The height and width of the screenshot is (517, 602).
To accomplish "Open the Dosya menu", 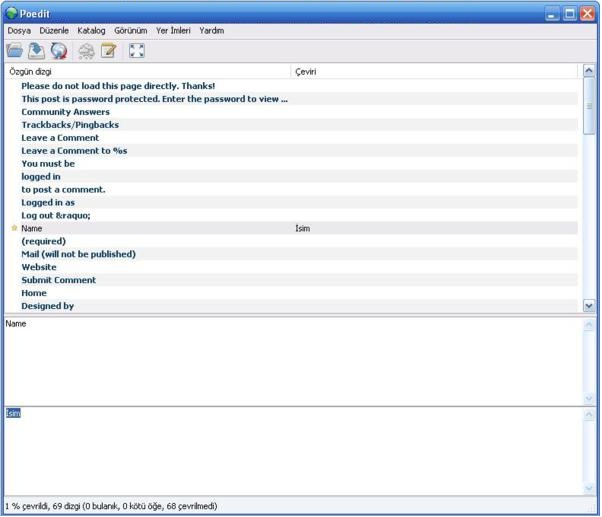I will pos(19,31).
